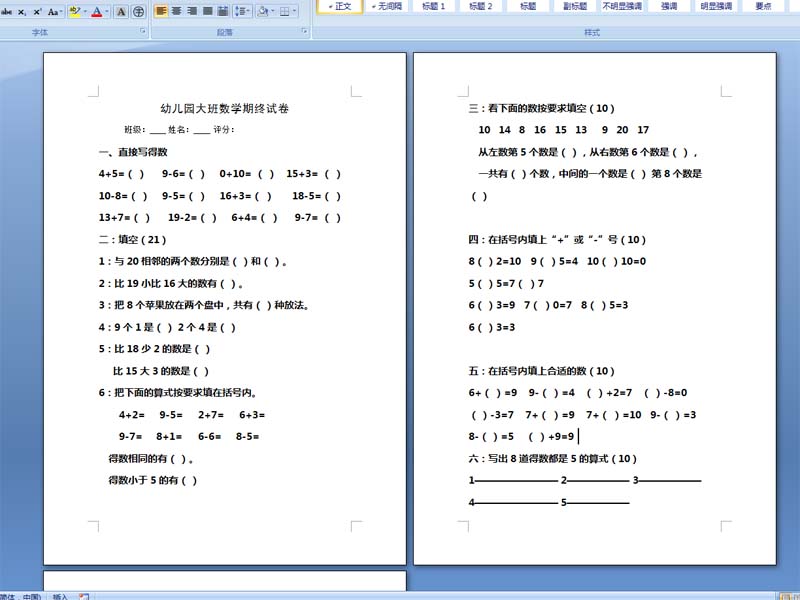Click the document title 幼儿园大班数学期终试卷
The height and width of the screenshot is (600, 800).
(x=224, y=108)
